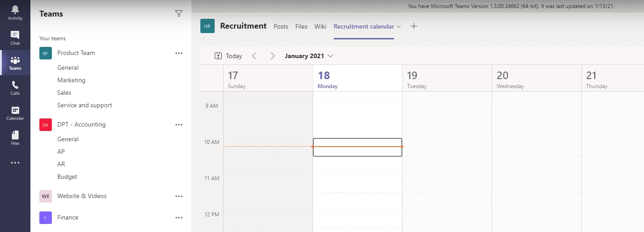Click the filter funnel icon
The height and width of the screenshot is (232, 644).
click(x=179, y=13)
